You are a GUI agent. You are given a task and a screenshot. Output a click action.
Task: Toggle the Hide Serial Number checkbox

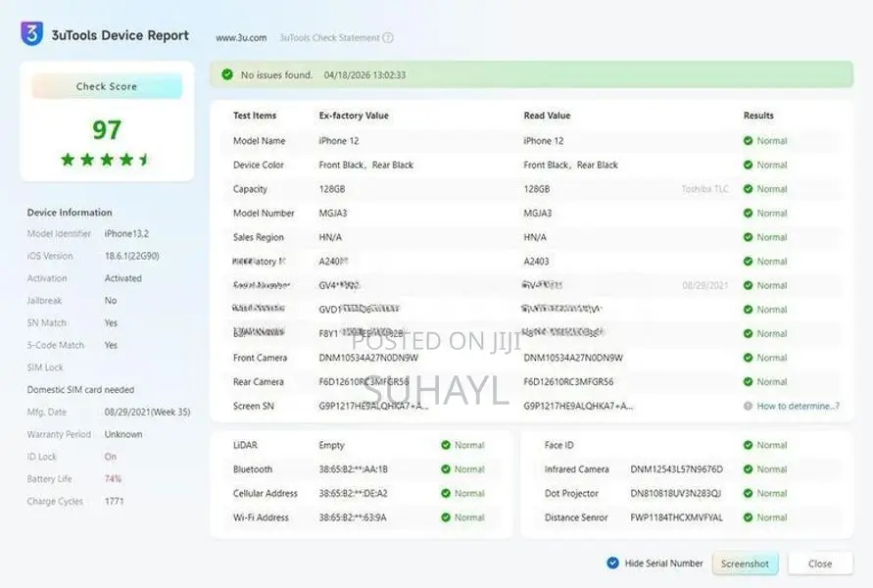pos(612,563)
